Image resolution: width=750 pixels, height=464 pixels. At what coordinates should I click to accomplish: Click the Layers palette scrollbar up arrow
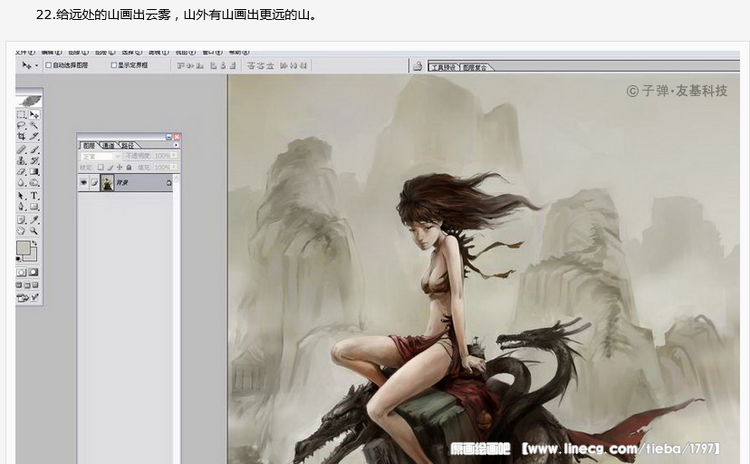coord(176,178)
